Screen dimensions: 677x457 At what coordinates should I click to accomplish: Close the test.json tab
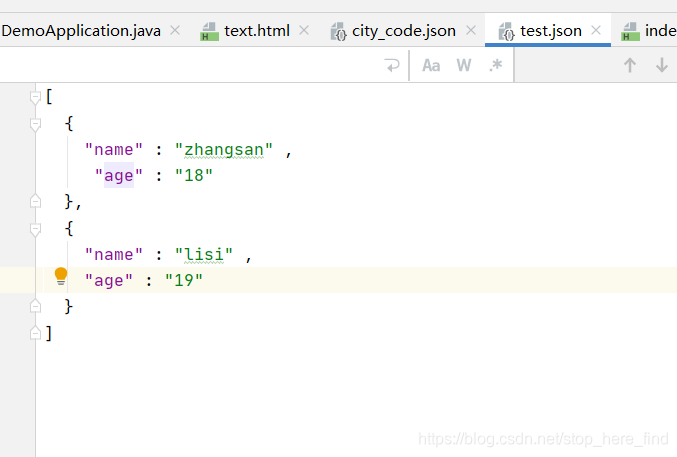[x=596, y=30]
